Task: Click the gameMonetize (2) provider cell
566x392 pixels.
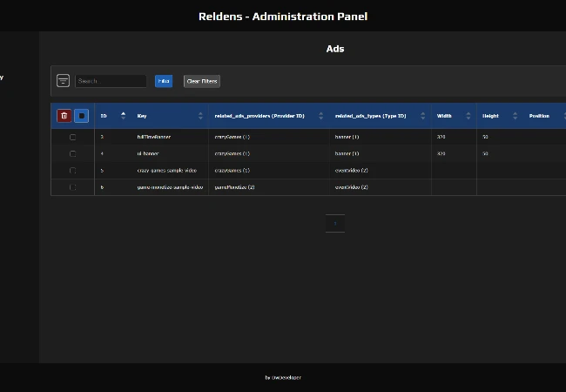Action: [234, 187]
